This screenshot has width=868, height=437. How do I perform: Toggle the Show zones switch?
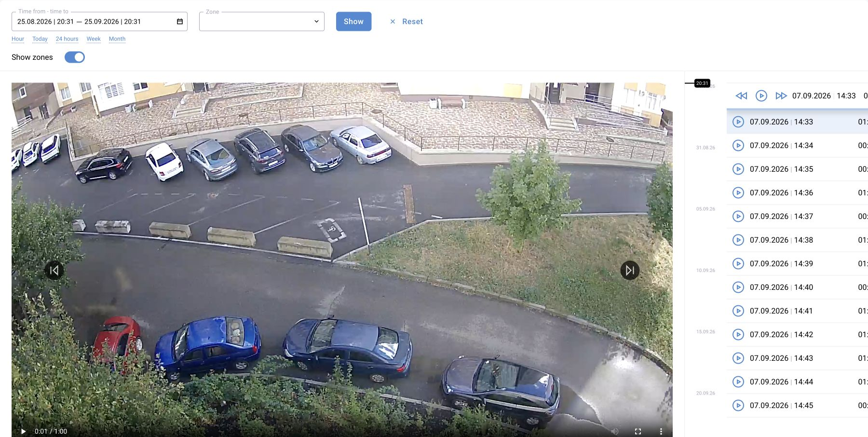(75, 57)
